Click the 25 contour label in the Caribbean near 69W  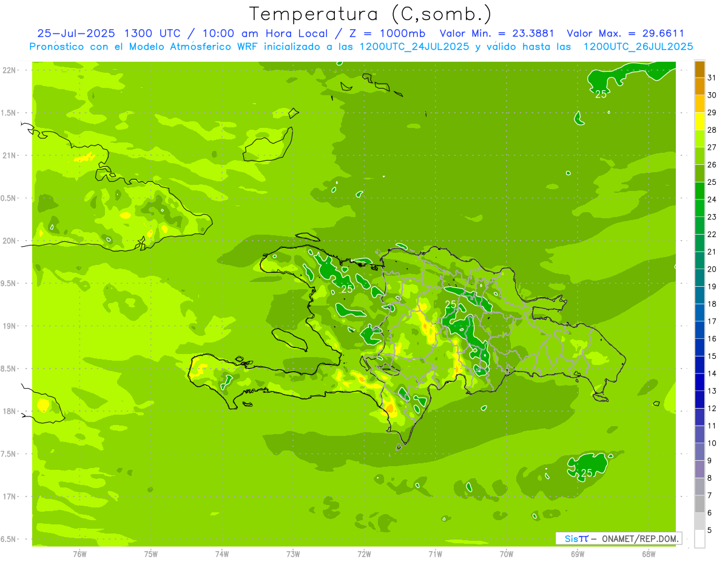tap(587, 473)
